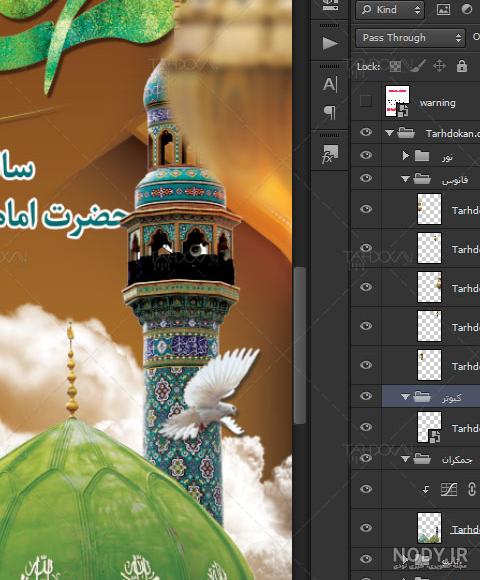Select the warning layer name
The image size is (480, 580).
(x=437, y=103)
